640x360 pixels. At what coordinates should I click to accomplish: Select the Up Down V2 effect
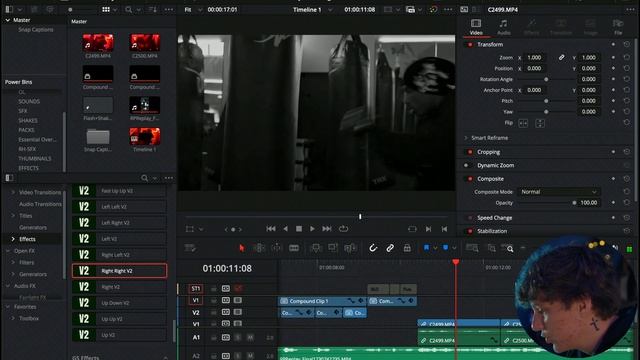(x=120, y=303)
